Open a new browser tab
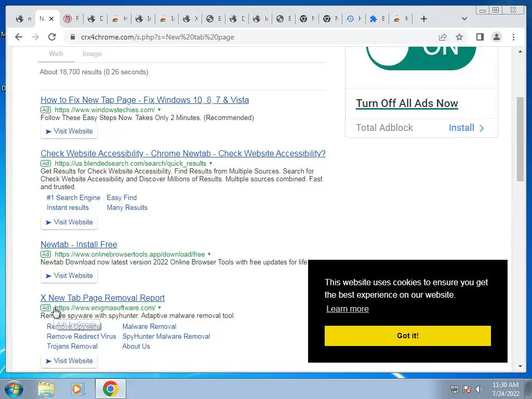 (x=424, y=19)
